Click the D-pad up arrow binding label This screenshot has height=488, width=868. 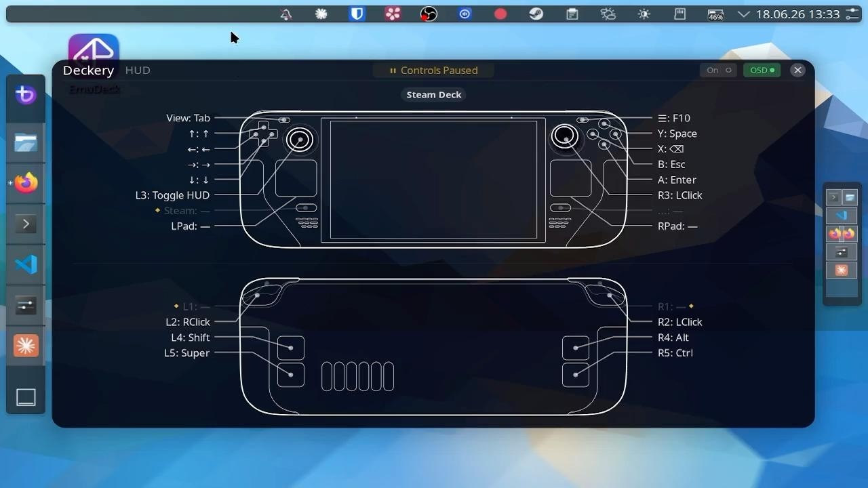point(199,134)
